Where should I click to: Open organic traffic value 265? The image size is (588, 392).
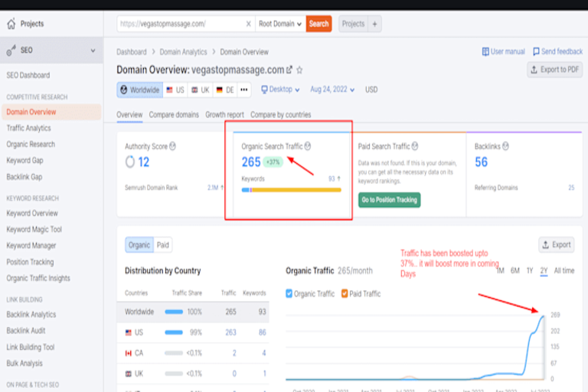pyautogui.click(x=251, y=162)
